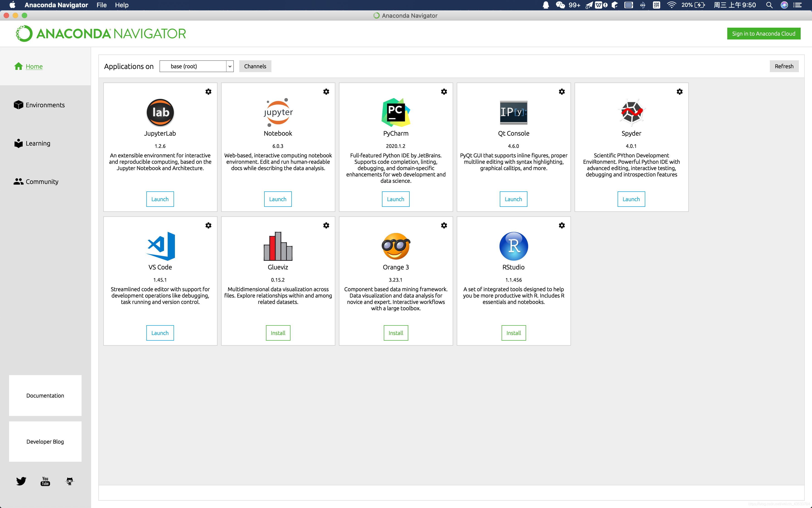The width and height of the screenshot is (812, 508).
Task: Click the Anaconda Navigator logo
Action: 101,34
